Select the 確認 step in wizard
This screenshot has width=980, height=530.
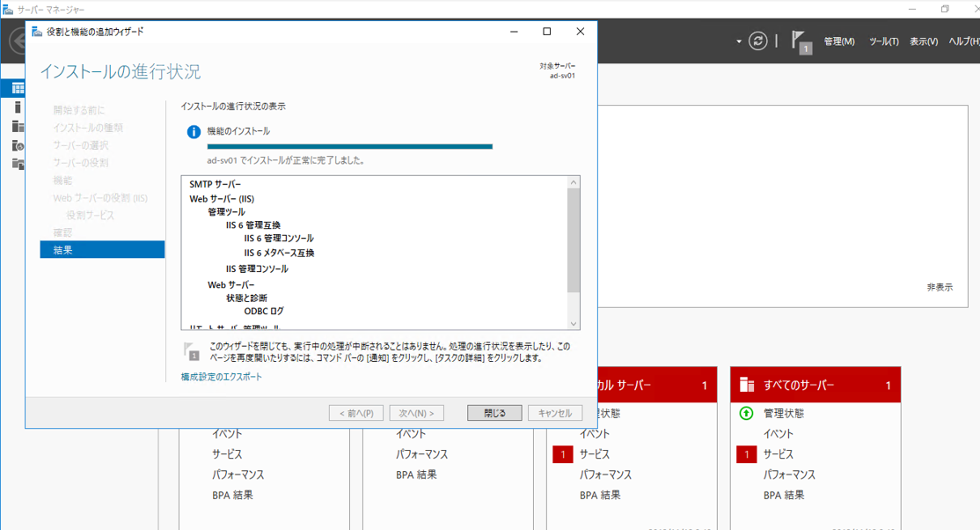pos(62,232)
